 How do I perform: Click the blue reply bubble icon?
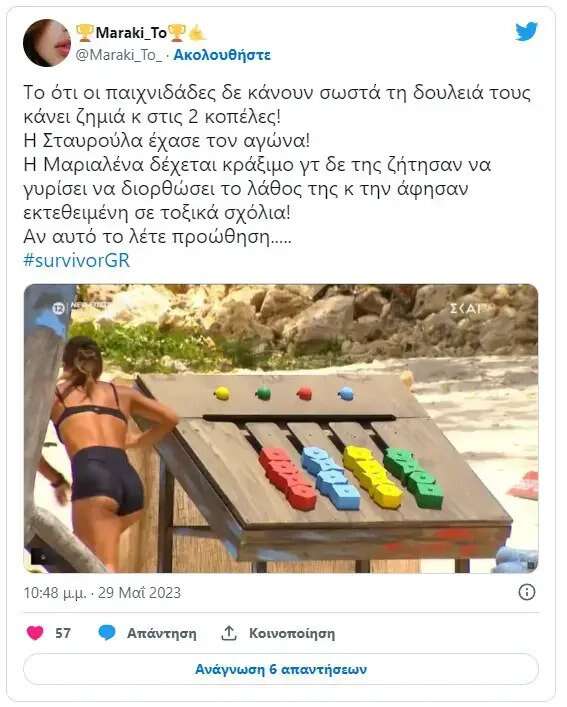tap(107, 633)
